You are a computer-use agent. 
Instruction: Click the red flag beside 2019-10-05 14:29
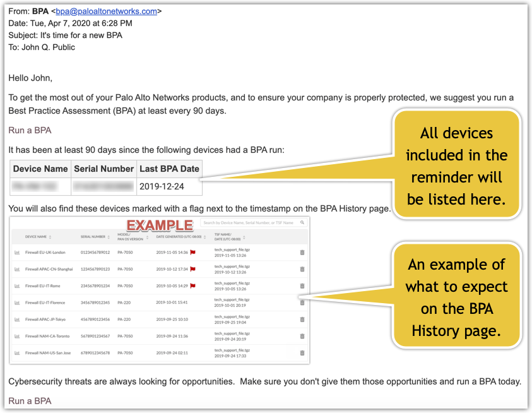pos(192,285)
